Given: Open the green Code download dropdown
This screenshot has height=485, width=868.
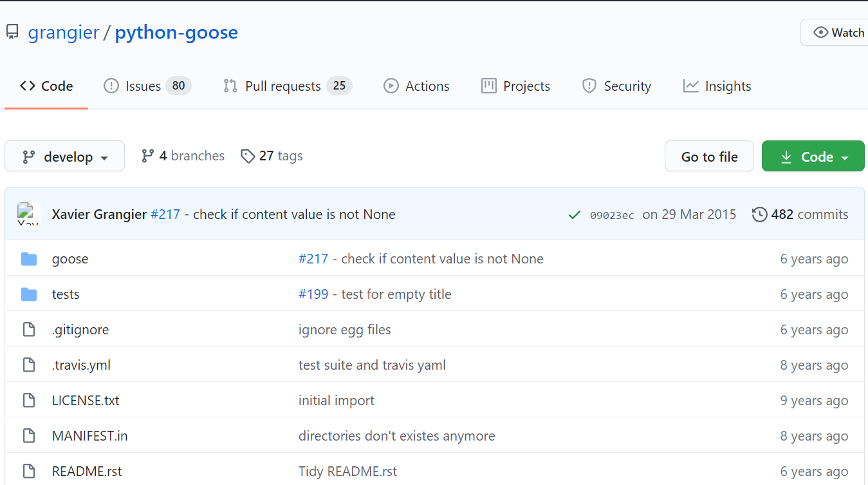Looking at the screenshot, I should pos(813,157).
